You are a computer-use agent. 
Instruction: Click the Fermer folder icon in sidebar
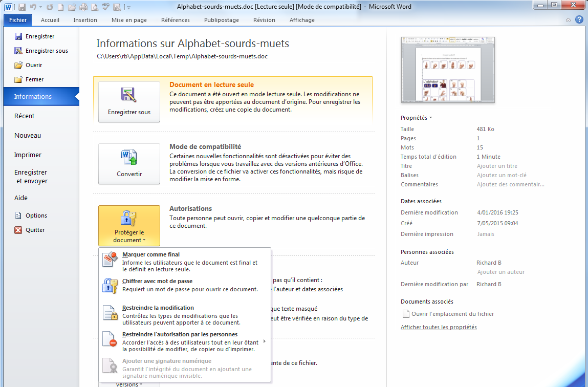pyautogui.click(x=18, y=79)
